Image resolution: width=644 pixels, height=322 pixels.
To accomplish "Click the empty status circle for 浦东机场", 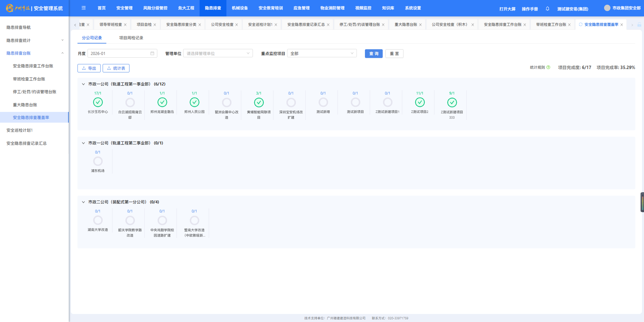I will tap(98, 161).
